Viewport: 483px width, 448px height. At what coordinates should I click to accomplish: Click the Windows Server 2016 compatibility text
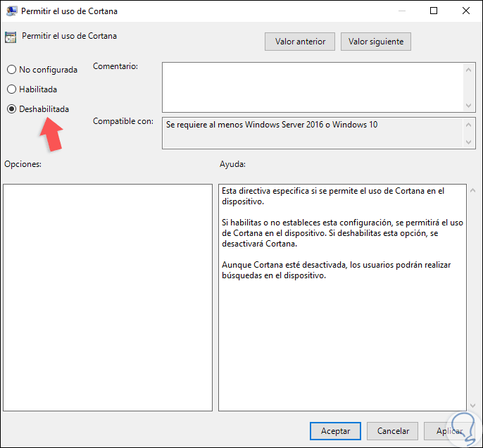(272, 125)
